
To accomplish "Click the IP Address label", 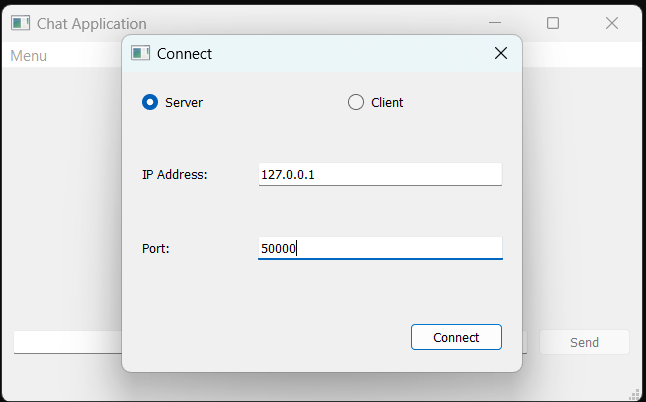I will [175, 175].
